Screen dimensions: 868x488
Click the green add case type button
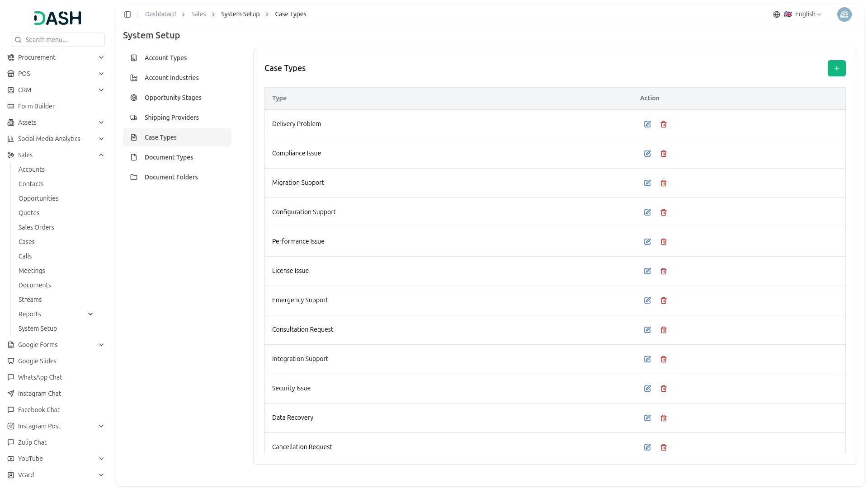(836, 68)
